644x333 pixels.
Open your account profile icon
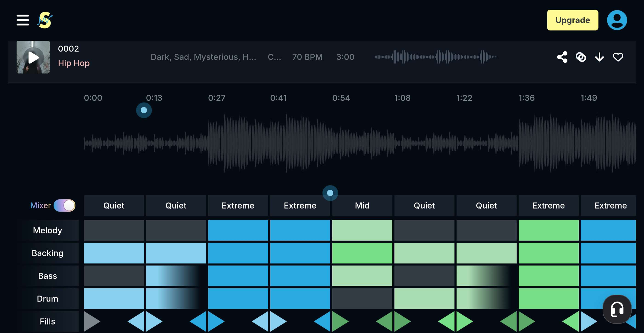(617, 20)
